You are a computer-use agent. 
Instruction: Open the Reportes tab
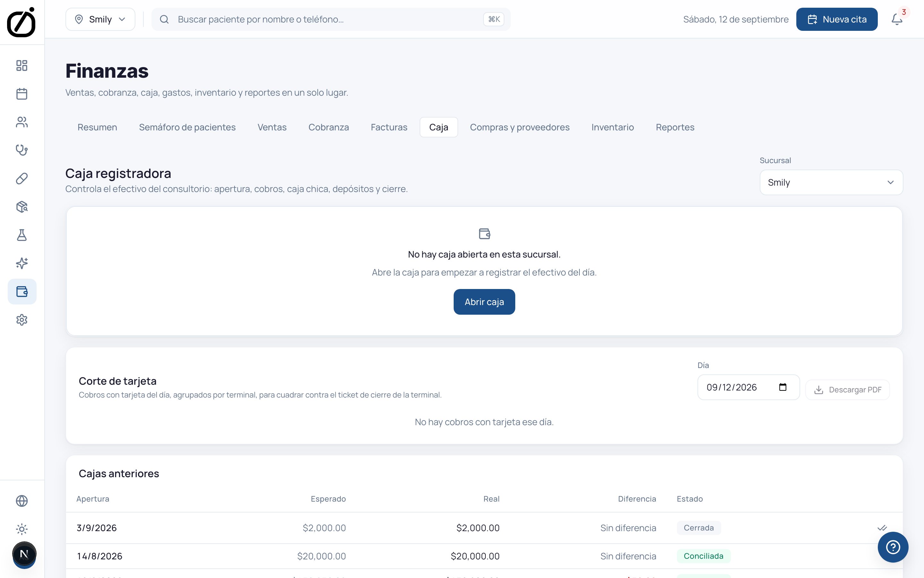pos(675,127)
